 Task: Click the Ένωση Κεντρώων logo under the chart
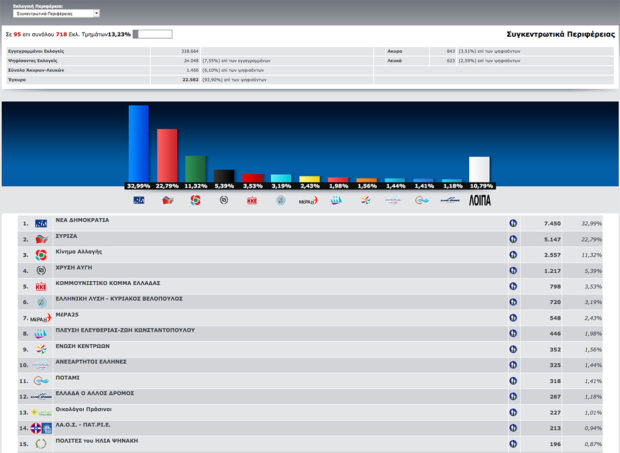coord(365,200)
